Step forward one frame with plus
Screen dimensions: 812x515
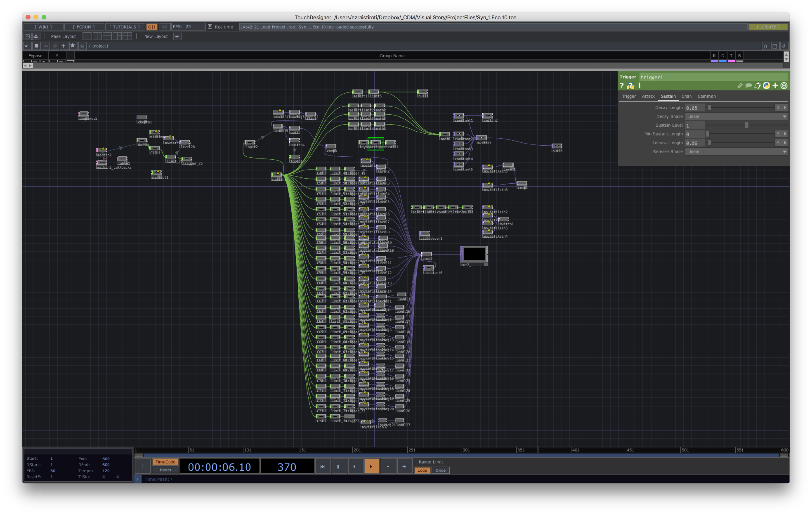pos(404,467)
